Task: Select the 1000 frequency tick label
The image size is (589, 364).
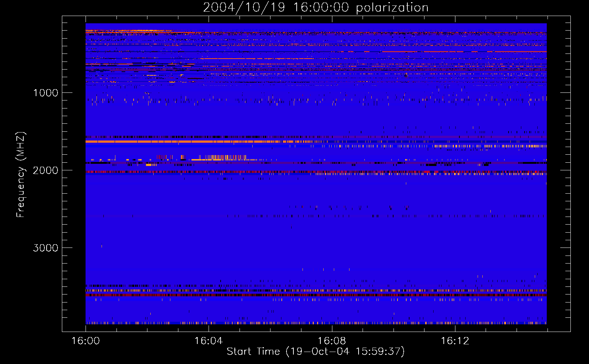Action: [x=46, y=92]
